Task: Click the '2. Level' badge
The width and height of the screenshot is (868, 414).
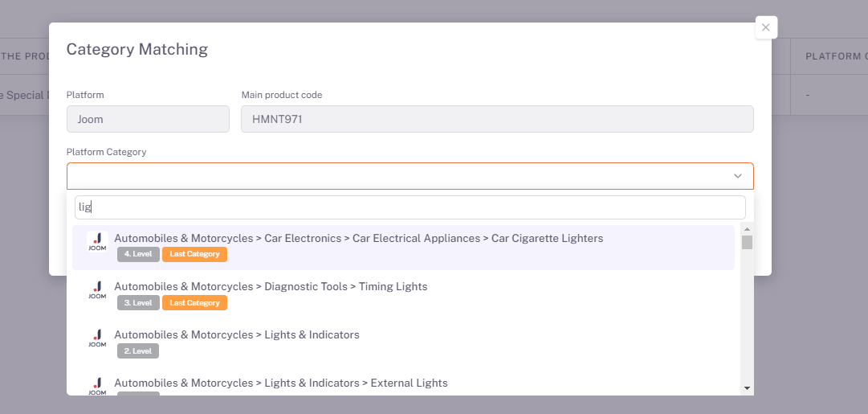Action: [x=138, y=351]
